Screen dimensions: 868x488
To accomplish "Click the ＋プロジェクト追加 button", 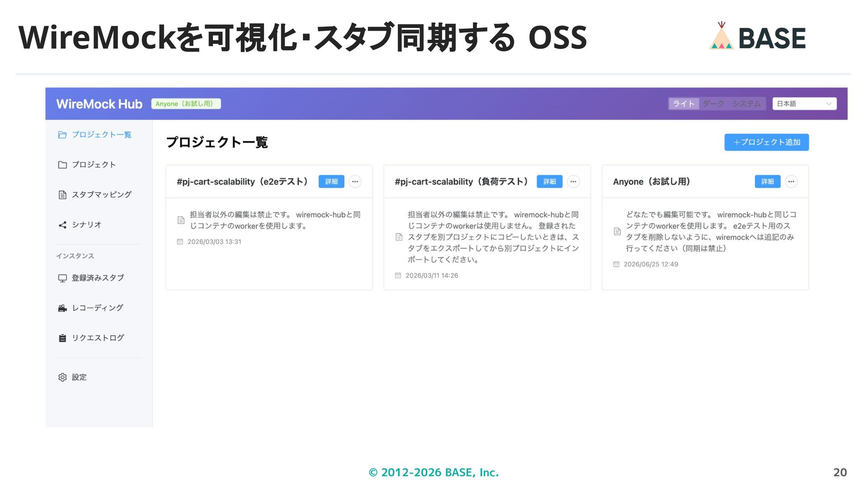I will tap(767, 142).
